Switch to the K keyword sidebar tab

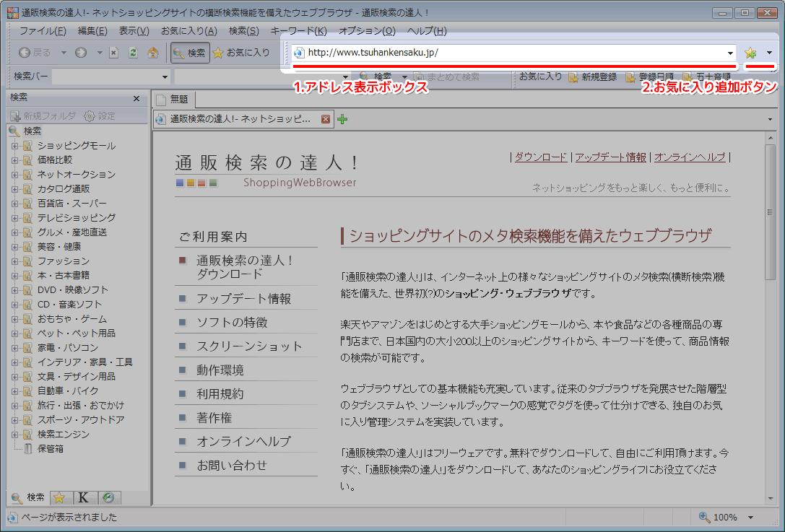[84, 497]
